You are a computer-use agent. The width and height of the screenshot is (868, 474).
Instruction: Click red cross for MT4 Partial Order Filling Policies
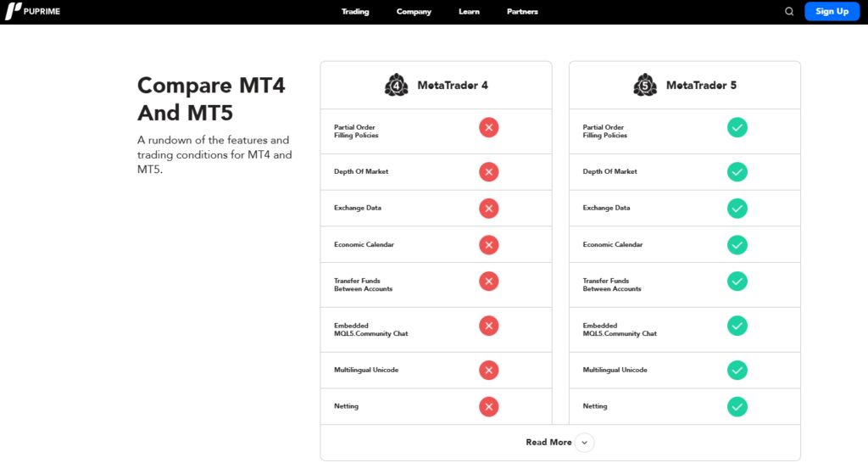489,128
